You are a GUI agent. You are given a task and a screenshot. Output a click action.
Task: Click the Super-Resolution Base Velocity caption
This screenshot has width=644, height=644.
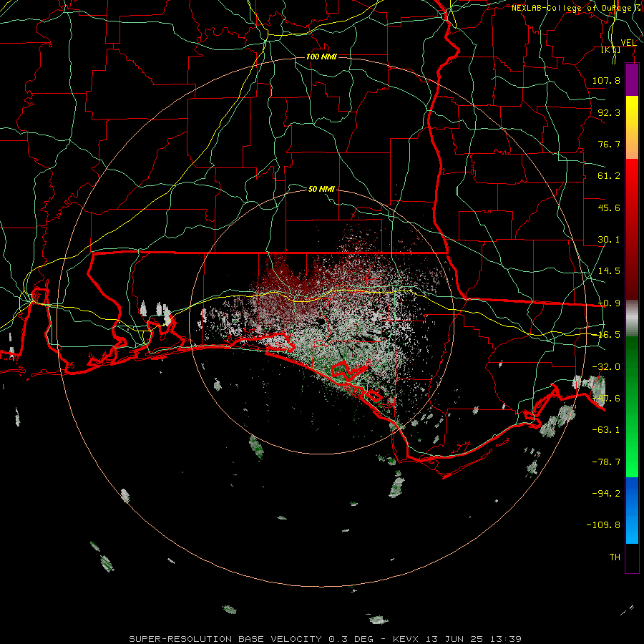tap(326, 639)
